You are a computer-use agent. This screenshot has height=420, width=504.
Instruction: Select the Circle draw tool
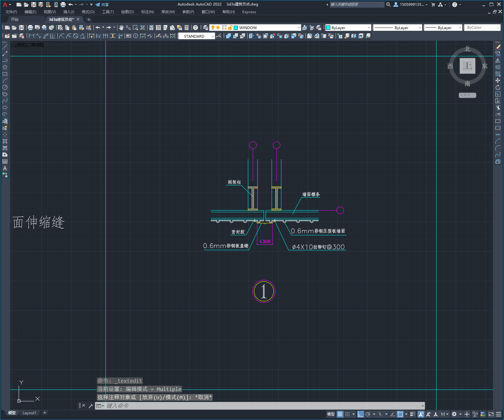pyautogui.click(x=5, y=87)
